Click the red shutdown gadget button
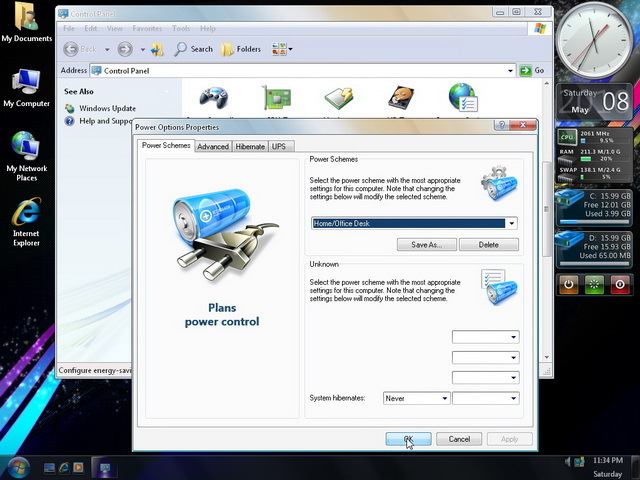640x480 pixels. [620, 284]
